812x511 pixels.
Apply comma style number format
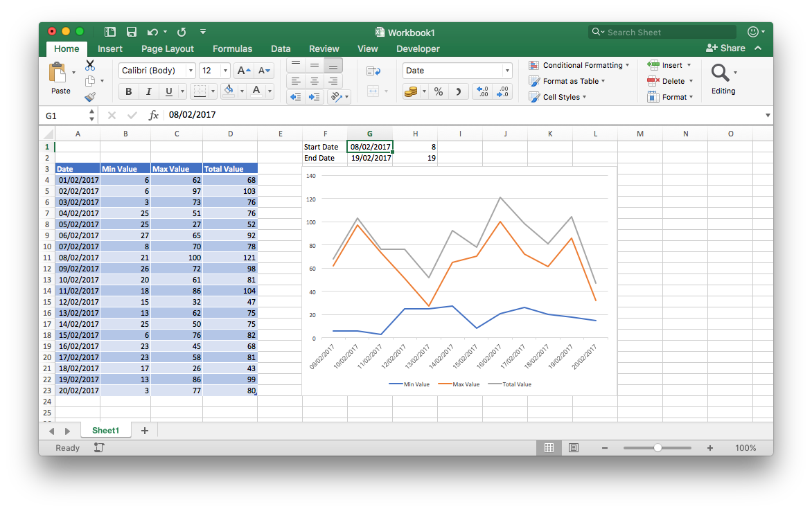[458, 91]
